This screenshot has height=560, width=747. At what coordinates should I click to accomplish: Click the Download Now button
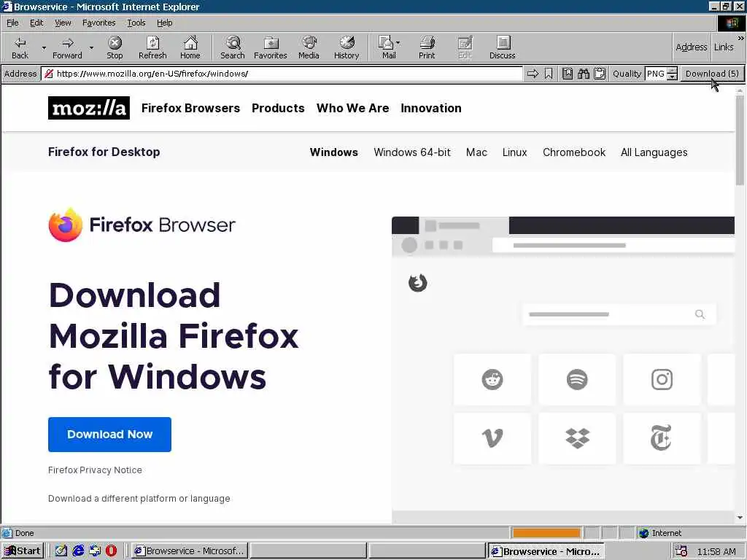tap(109, 435)
